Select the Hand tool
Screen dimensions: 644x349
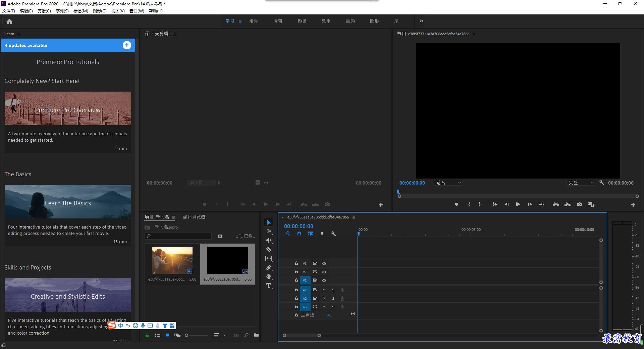(x=269, y=277)
